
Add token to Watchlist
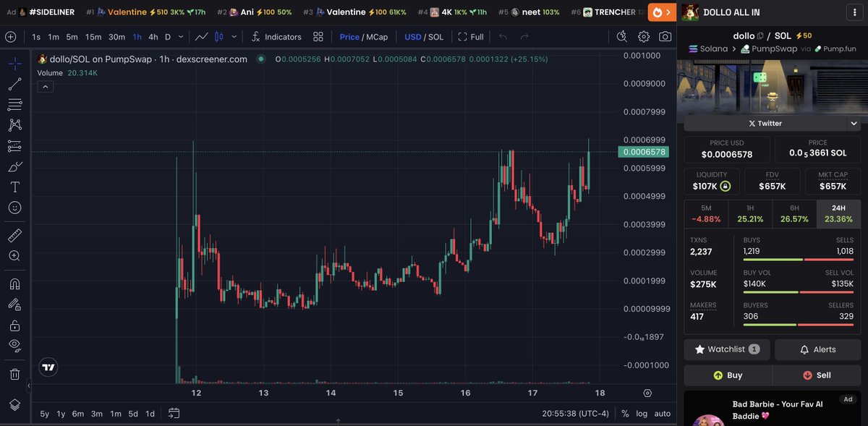click(726, 349)
